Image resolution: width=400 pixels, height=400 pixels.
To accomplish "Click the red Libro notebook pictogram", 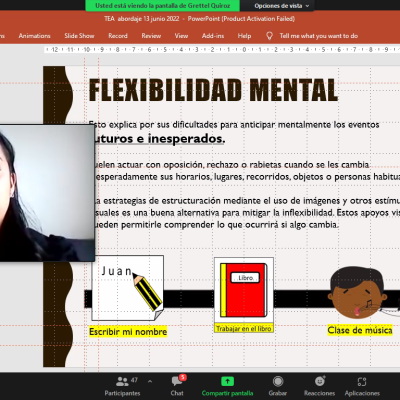I will point(244,290).
